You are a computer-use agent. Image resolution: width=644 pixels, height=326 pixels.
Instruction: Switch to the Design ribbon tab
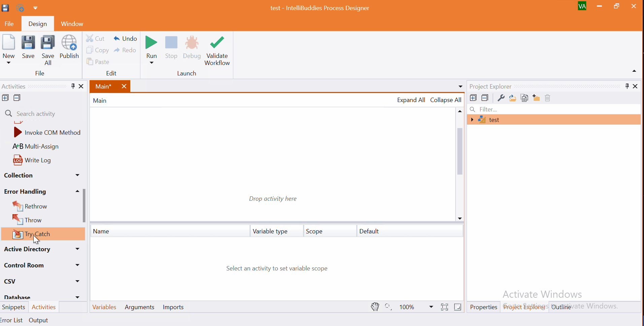coord(38,24)
